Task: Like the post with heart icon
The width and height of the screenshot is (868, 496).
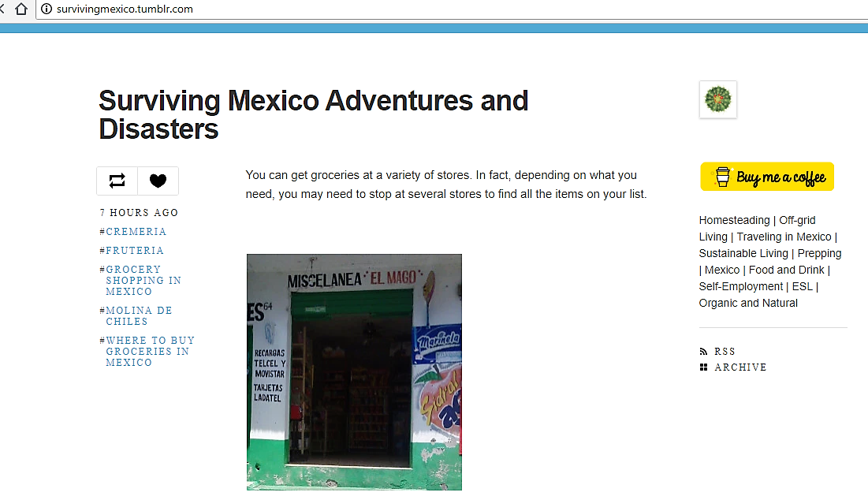Action: click(158, 181)
